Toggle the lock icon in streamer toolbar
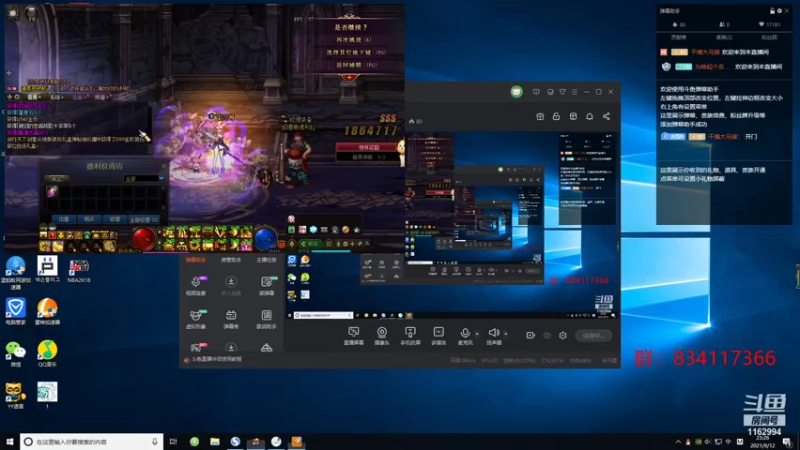Image resolution: width=800 pixels, height=450 pixels. (x=556, y=116)
